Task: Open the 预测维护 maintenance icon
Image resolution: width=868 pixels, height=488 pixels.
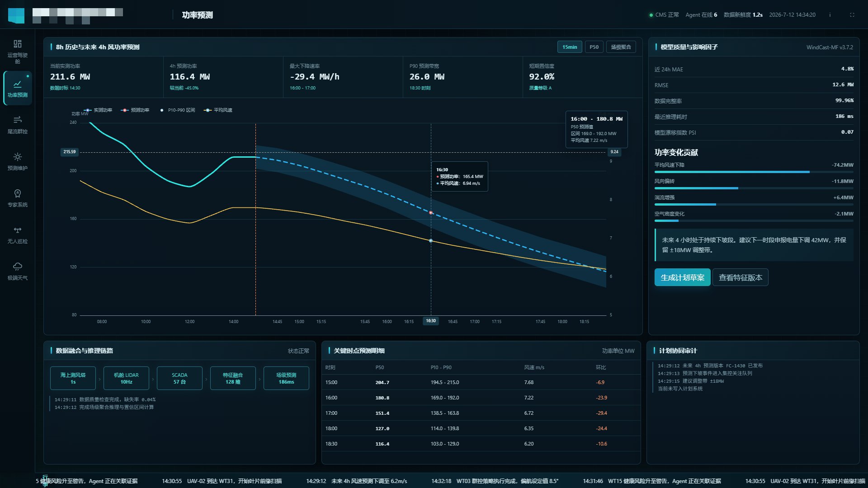Action: click(17, 157)
